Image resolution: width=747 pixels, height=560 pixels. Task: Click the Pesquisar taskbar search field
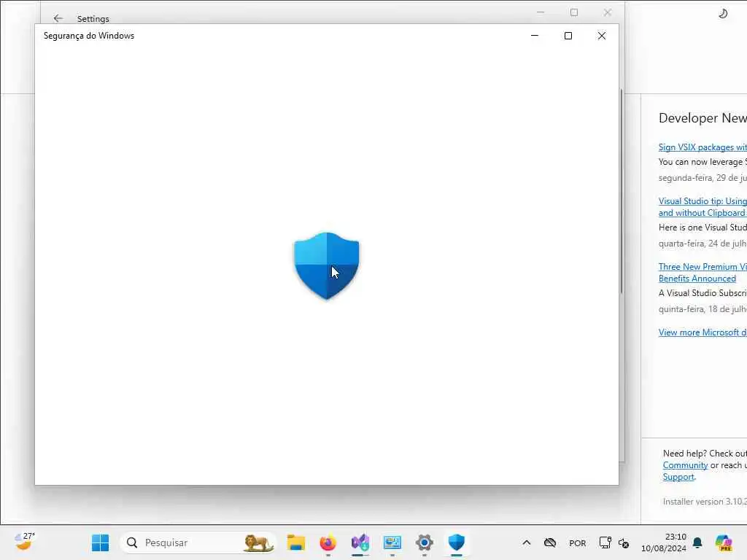coord(198,542)
